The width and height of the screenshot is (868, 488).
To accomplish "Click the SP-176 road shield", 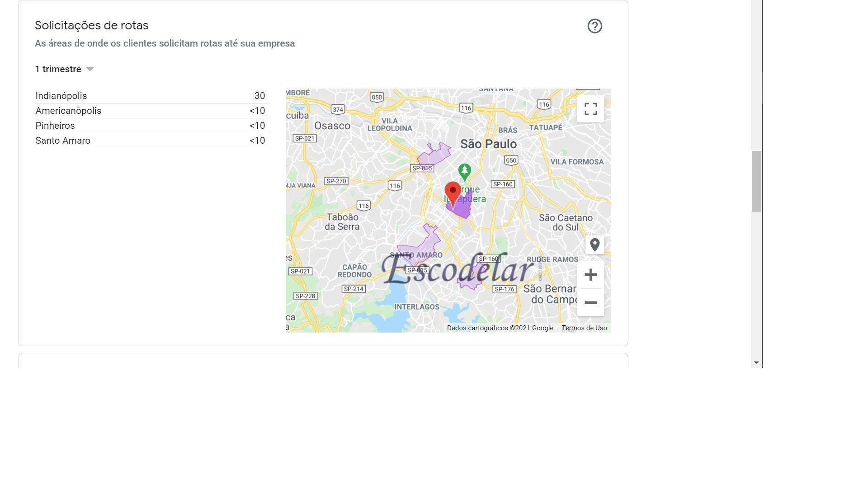I will (505, 289).
